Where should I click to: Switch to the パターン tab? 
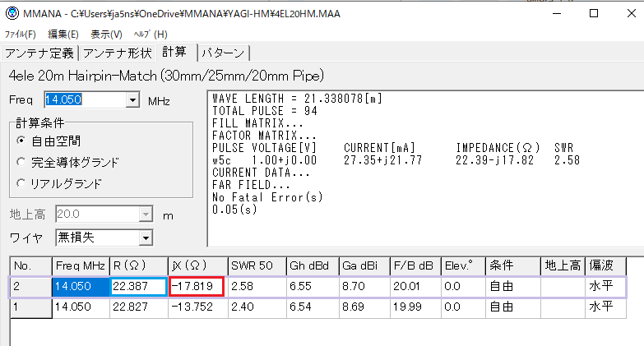pyautogui.click(x=224, y=53)
